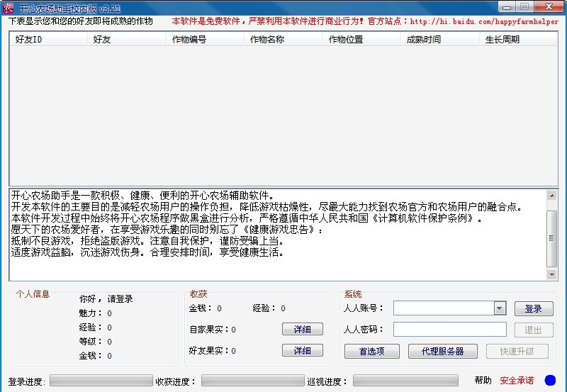Click the 人人密码 password field
This screenshot has width=567, height=392.
click(449, 330)
